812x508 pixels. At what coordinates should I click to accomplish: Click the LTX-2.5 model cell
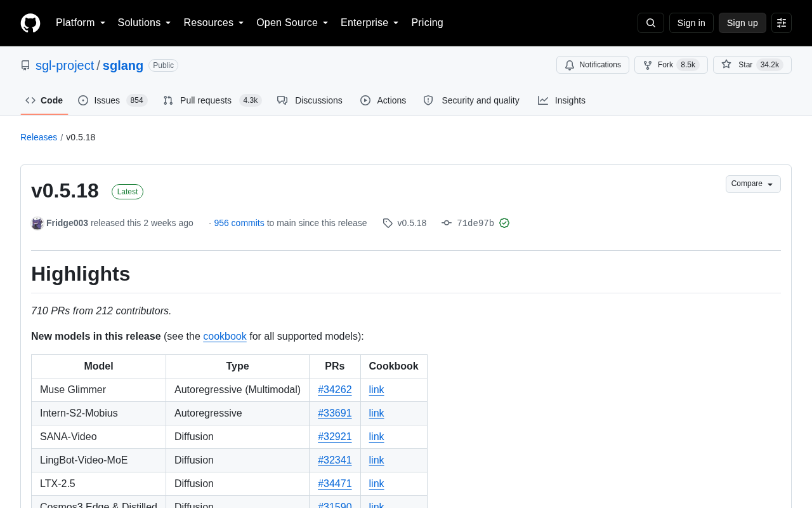point(99,484)
